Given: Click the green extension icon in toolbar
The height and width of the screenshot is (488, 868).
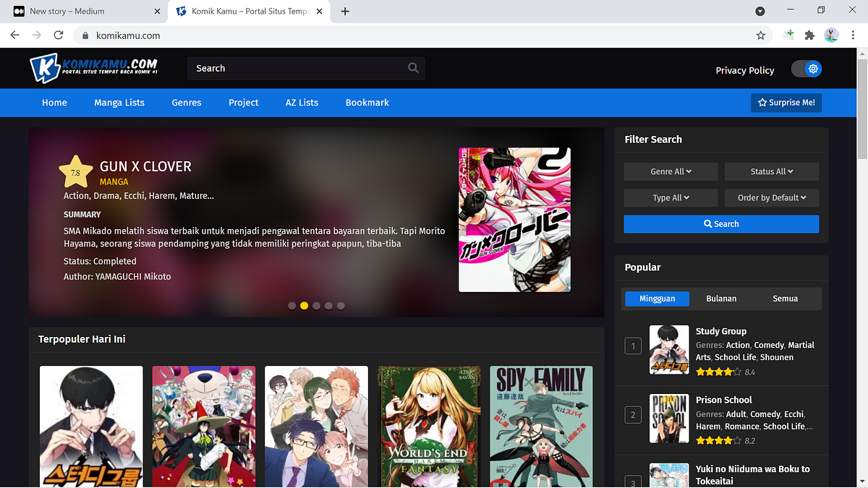Looking at the screenshot, I should pos(790,35).
